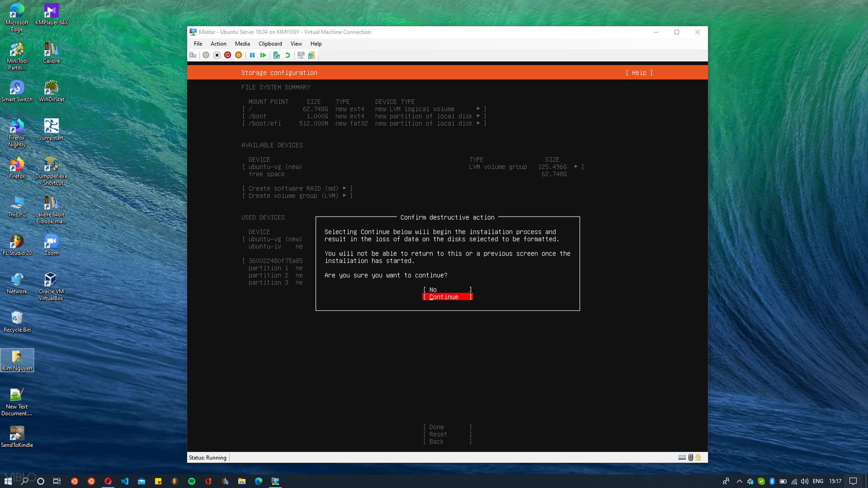Expand the /boot/efi mount row arrow
Screen dimensions: 868x488
click(478, 124)
